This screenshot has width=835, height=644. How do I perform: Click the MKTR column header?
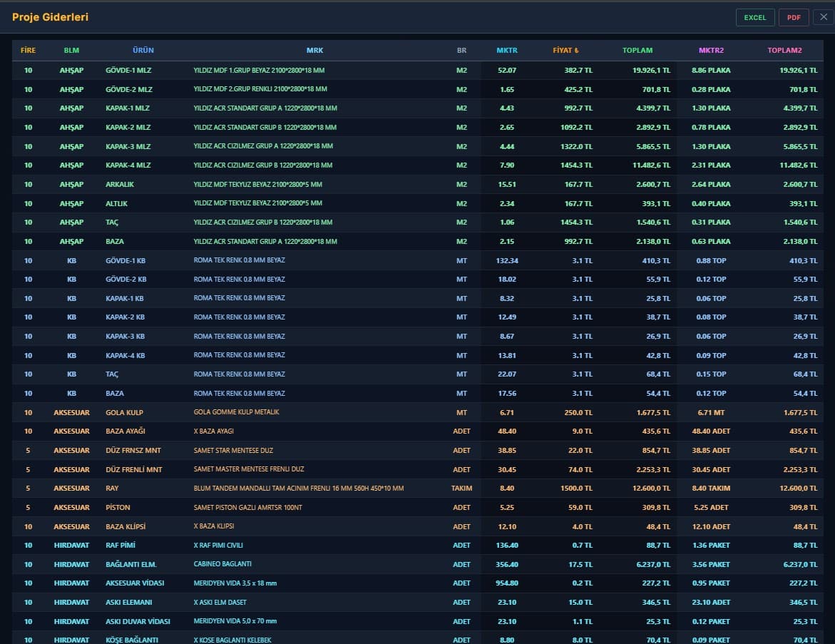(x=507, y=51)
